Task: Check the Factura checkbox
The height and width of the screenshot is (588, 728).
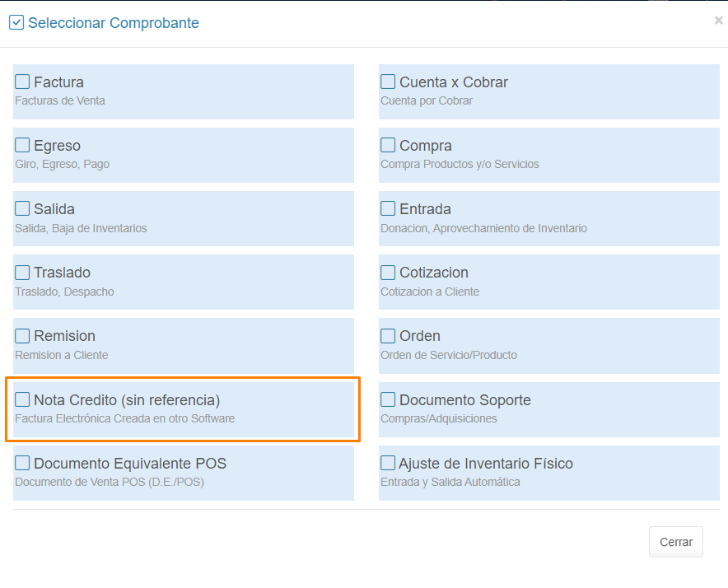Action: coord(22,82)
